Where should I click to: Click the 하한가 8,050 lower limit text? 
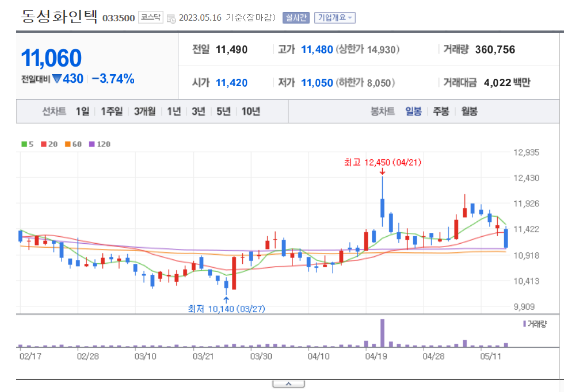pos(365,83)
